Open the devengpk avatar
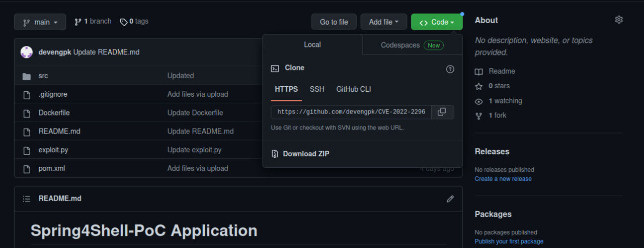644x248 pixels. (x=27, y=52)
